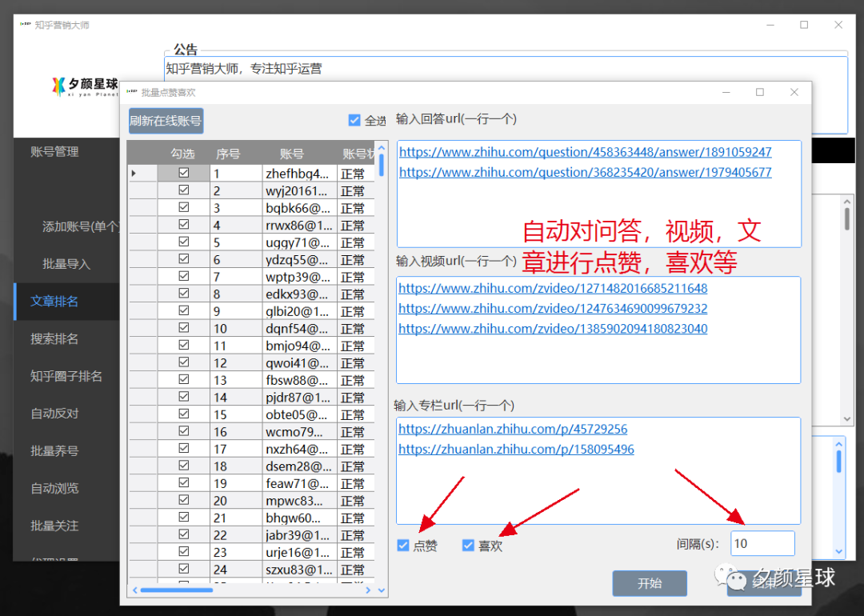Toggle the 点赞 like checkbox
864x616 pixels.
(x=403, y=546)
